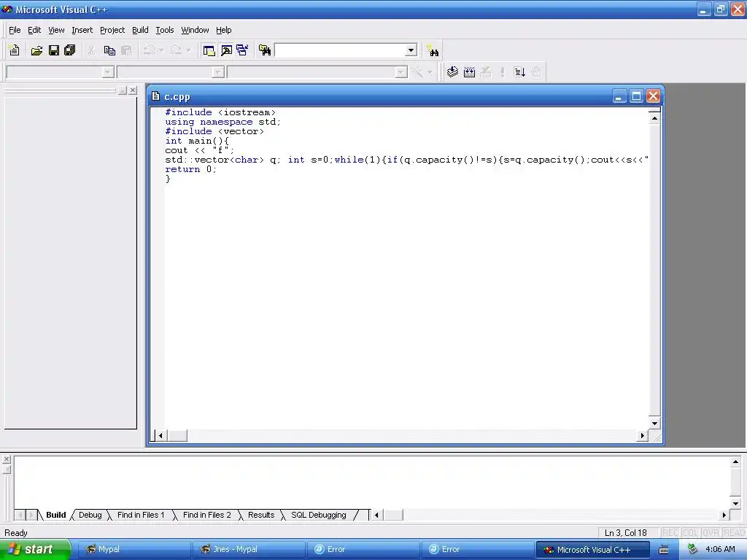
Task: Copy selection with the Copy icon
Action: pos(109,50)
